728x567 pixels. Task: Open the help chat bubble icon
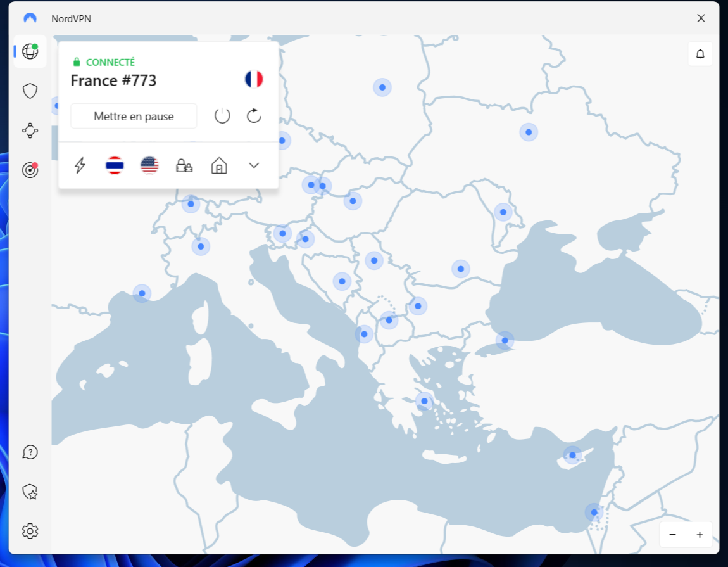30,452
